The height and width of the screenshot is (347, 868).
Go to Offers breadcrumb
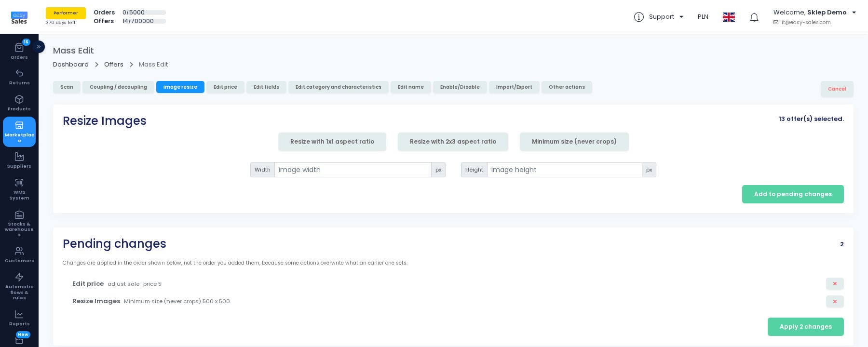114,65
